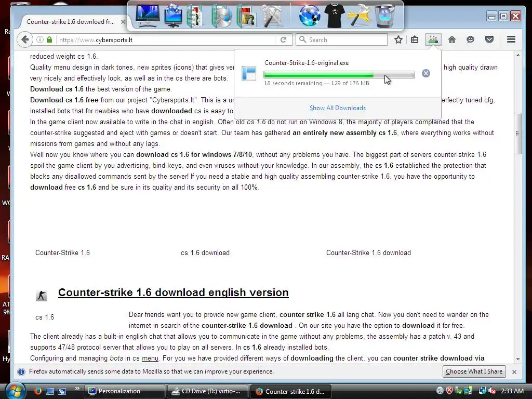Launch Firefox from quick launch
532x399 pixels.
[37, 391]
